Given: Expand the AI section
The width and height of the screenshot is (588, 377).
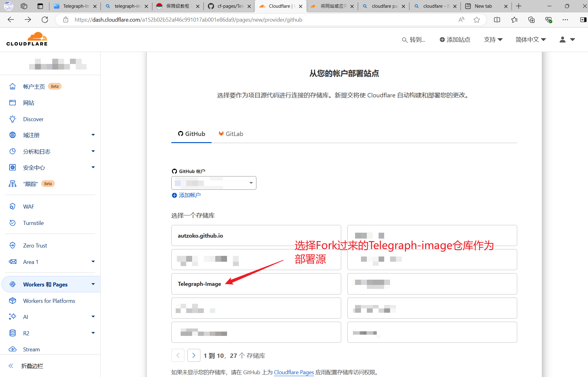Looking at the screenshot, I should pyautogui.click(x=93, y=317).
